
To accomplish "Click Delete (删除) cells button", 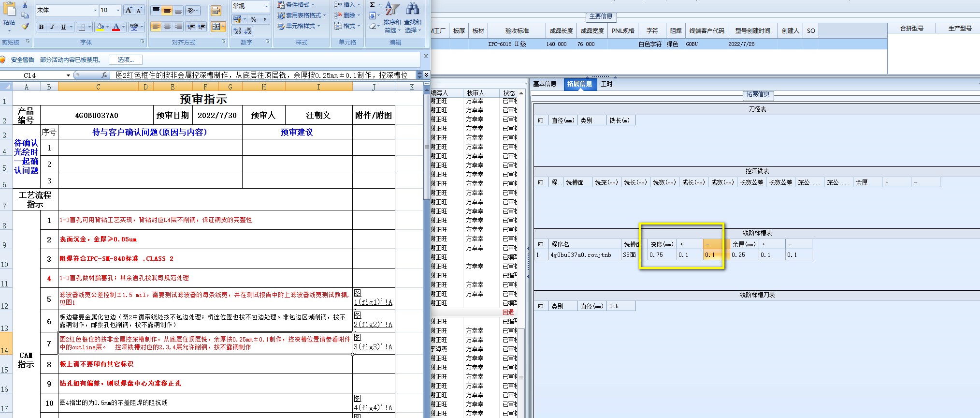I will click(346, 15).
